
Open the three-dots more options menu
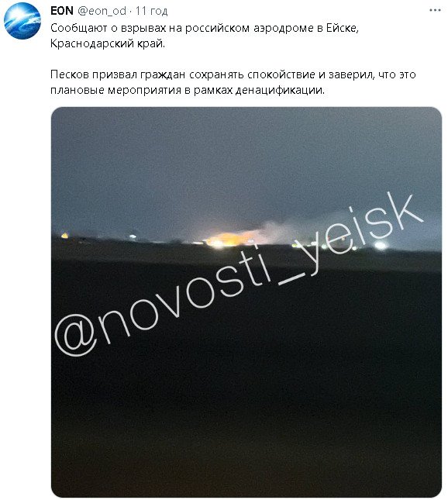point(435,11)
